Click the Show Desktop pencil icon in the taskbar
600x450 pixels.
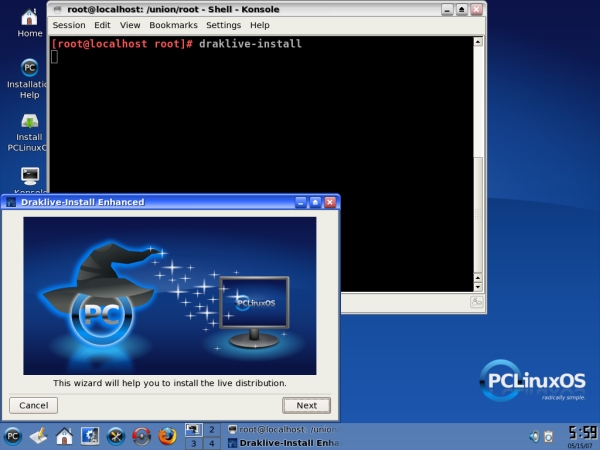point(39,436)
